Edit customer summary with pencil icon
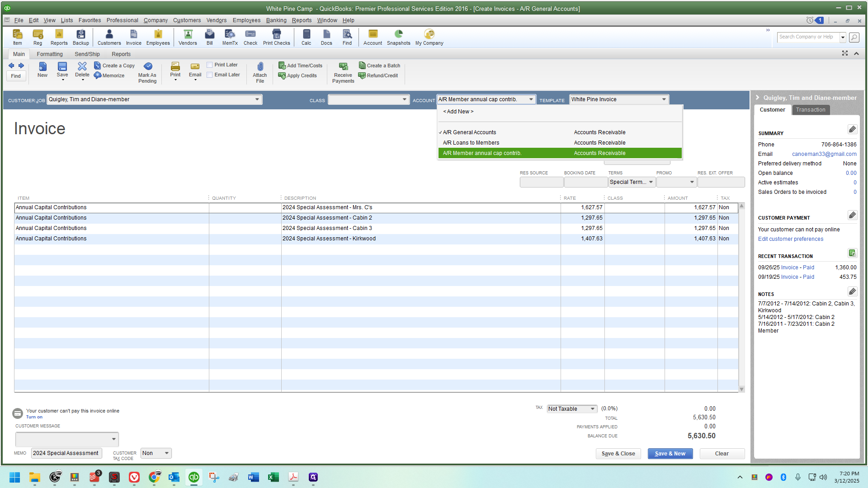 point(852,130)
